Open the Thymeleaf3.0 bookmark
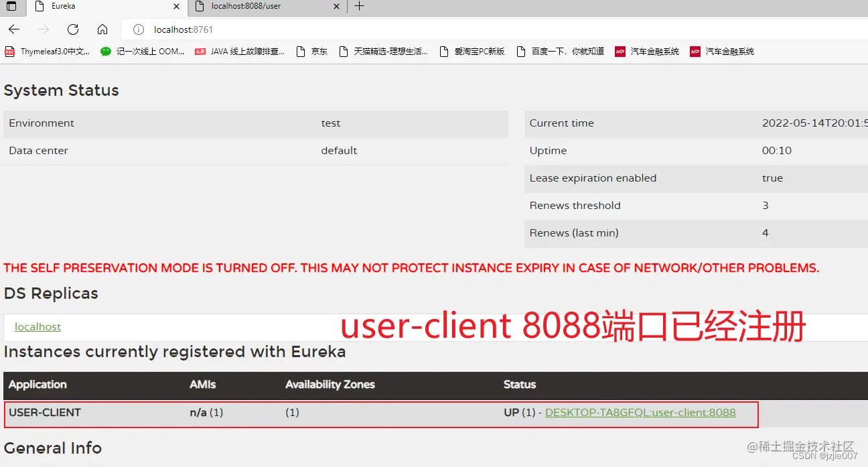The image size is (868, 467). tap(47, 52)
